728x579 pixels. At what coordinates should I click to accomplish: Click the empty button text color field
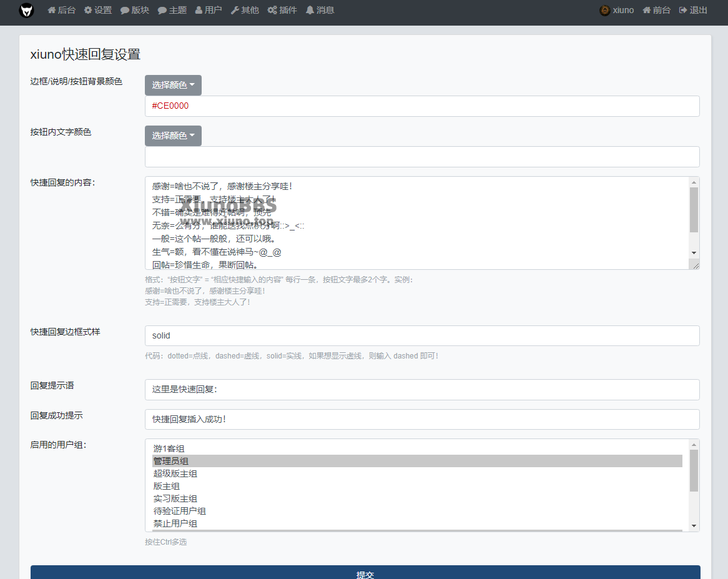click(422, 157)
